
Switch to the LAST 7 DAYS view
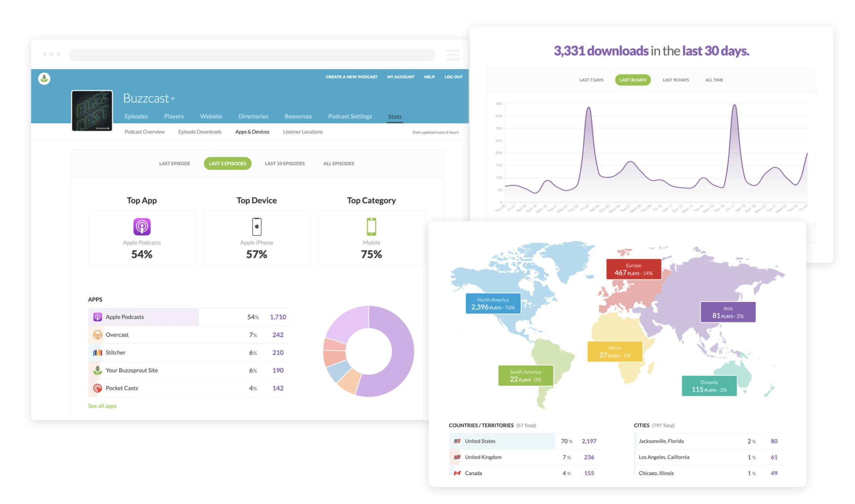coord(591,80)
